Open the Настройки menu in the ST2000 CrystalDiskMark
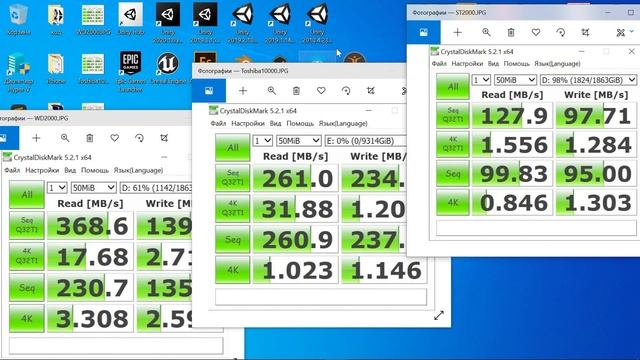640x360 pixels. pos(467,64)
